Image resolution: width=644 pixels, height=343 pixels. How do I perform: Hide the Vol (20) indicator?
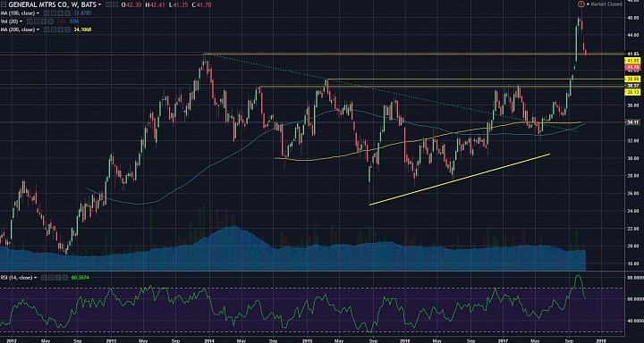(x=30, y=21)
